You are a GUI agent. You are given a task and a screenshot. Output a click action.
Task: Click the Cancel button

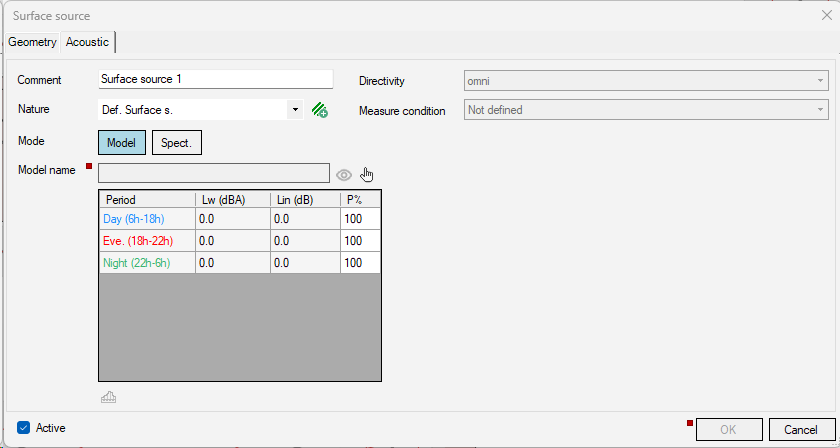pyautogui.click(x=801, y=429)
